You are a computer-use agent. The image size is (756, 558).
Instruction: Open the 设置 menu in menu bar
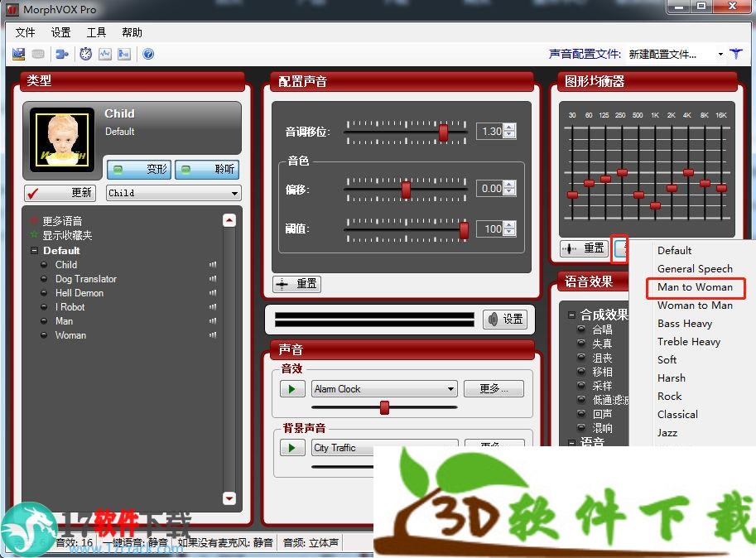tap(60, 32)
